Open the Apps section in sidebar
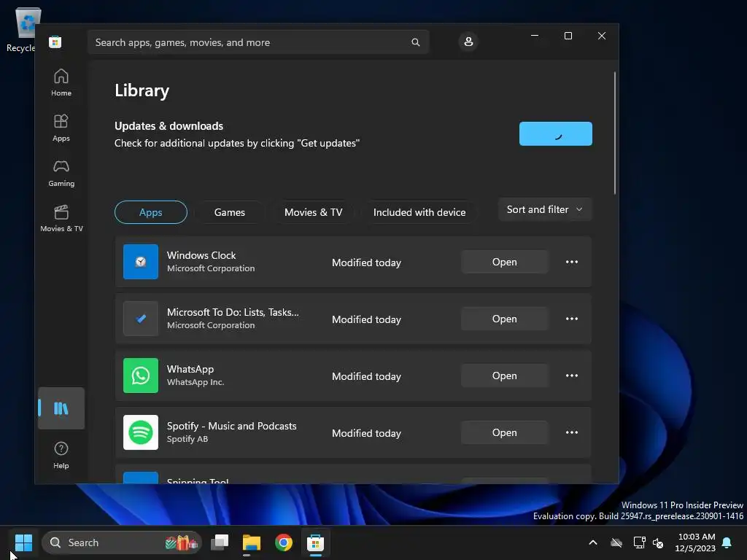The image size is (747, 560). [61, 128]
